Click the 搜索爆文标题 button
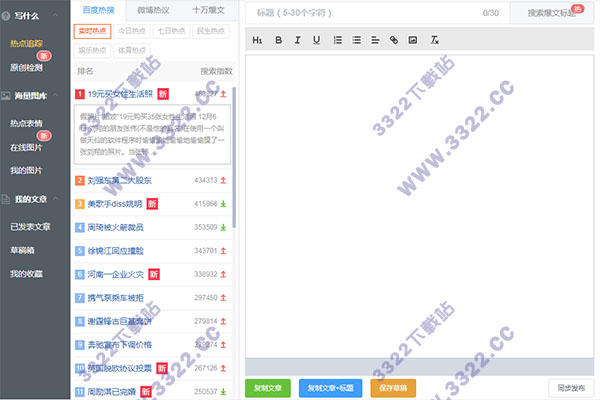 (551, 13)
